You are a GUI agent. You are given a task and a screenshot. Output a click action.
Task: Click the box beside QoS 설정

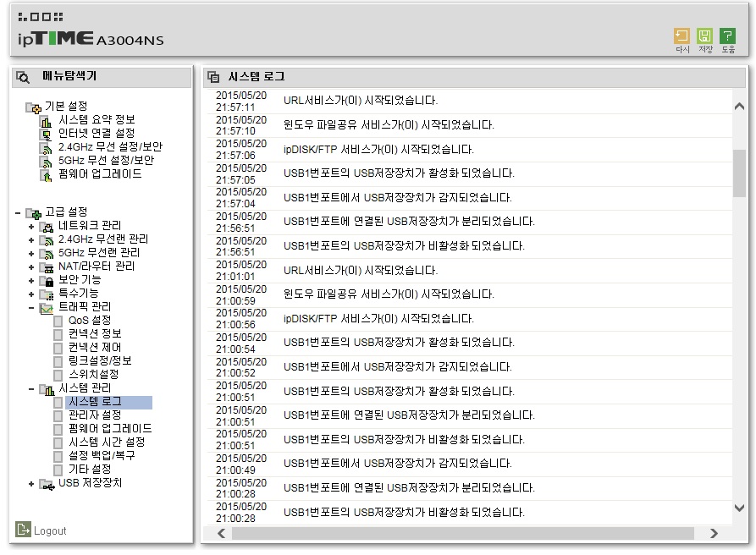click(x=58, y=321)
